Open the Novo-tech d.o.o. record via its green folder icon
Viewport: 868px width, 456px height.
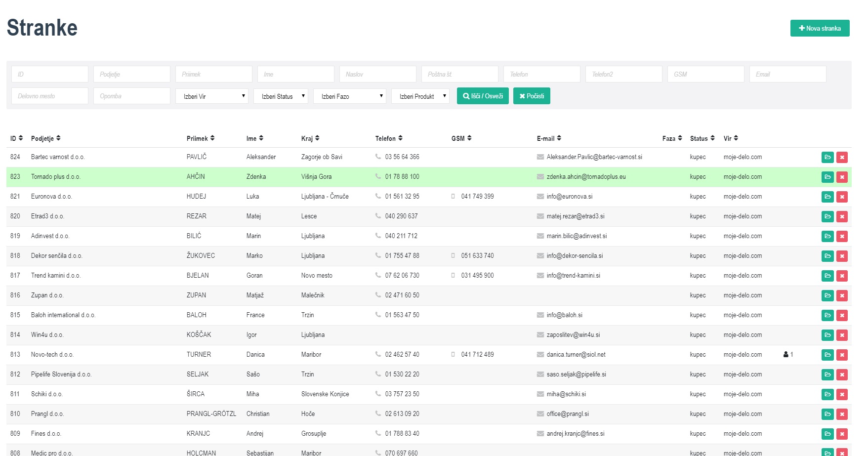[x=827, y=355]
